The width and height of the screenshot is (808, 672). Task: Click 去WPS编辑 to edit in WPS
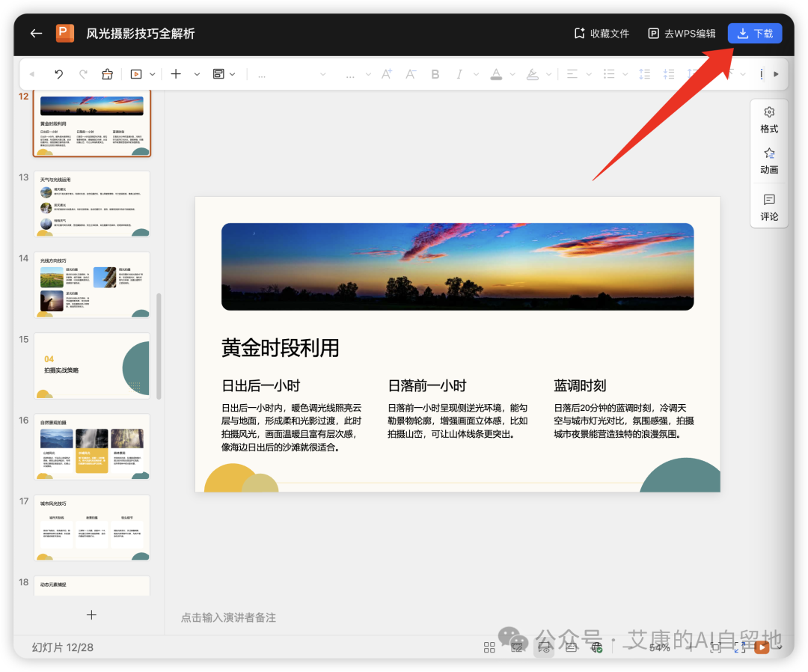[681, 33]
